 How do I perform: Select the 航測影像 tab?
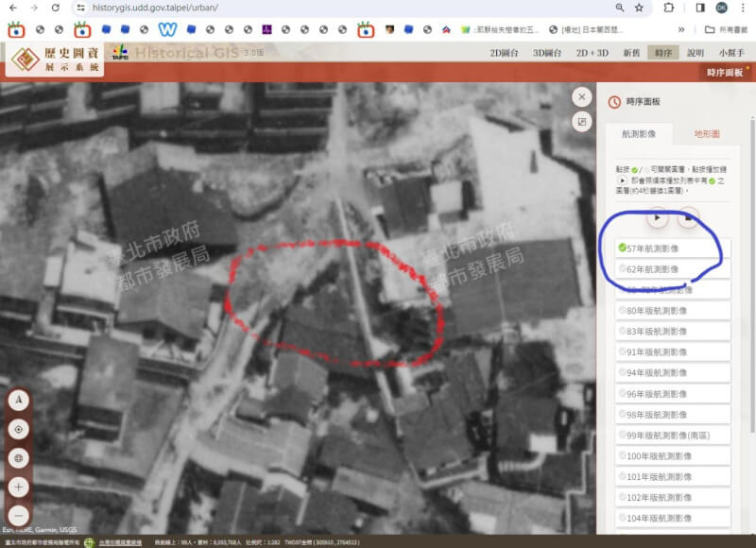tap(645, 134)
